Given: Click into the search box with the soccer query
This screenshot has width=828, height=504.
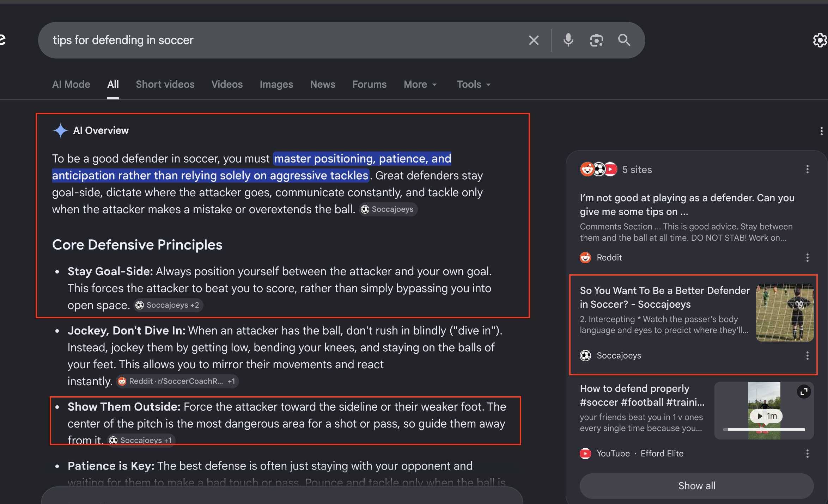Looking at the screenshot, I should [282, 40].
